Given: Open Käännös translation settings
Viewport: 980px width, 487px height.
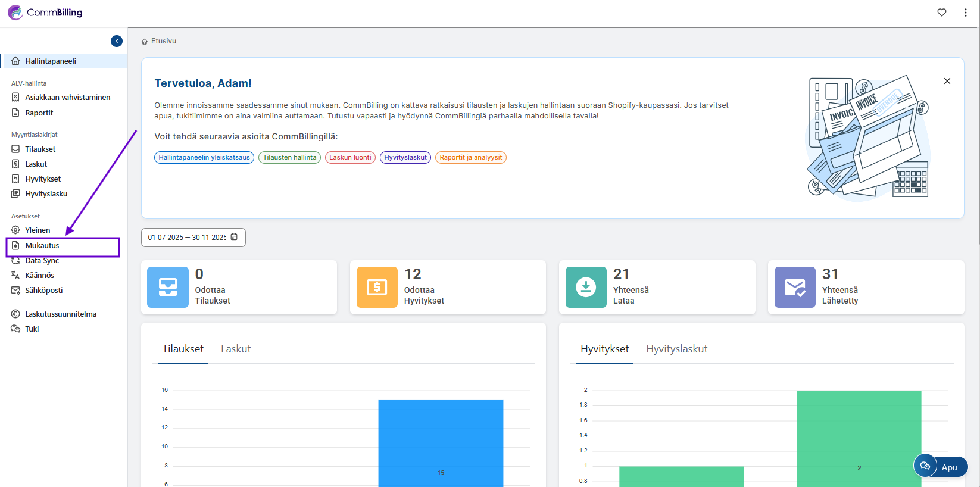Looking at the screenshot, I should point(39,276).
